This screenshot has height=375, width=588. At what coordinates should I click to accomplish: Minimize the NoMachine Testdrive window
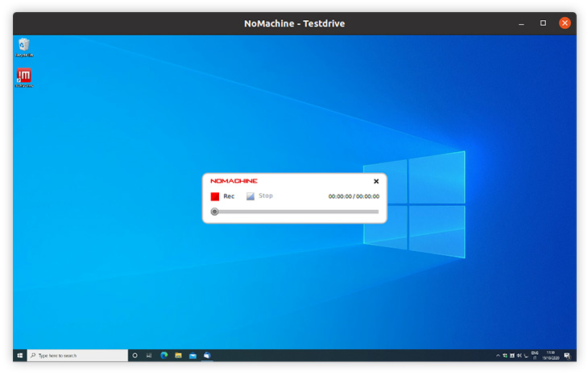(521, 23)
